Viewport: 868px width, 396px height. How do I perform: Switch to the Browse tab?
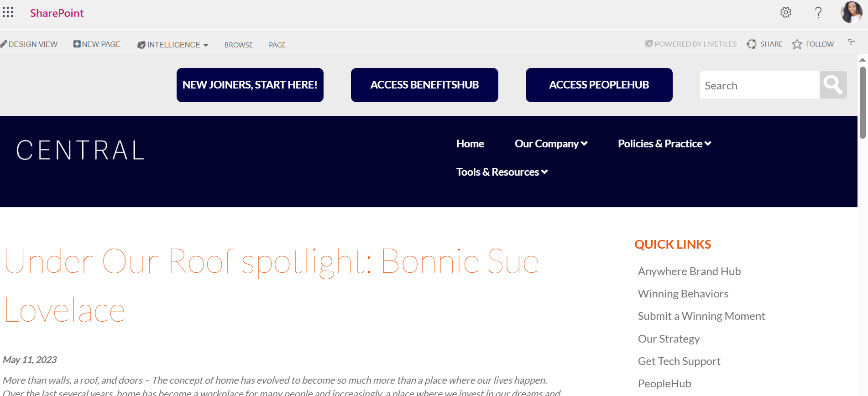point(239,45)
